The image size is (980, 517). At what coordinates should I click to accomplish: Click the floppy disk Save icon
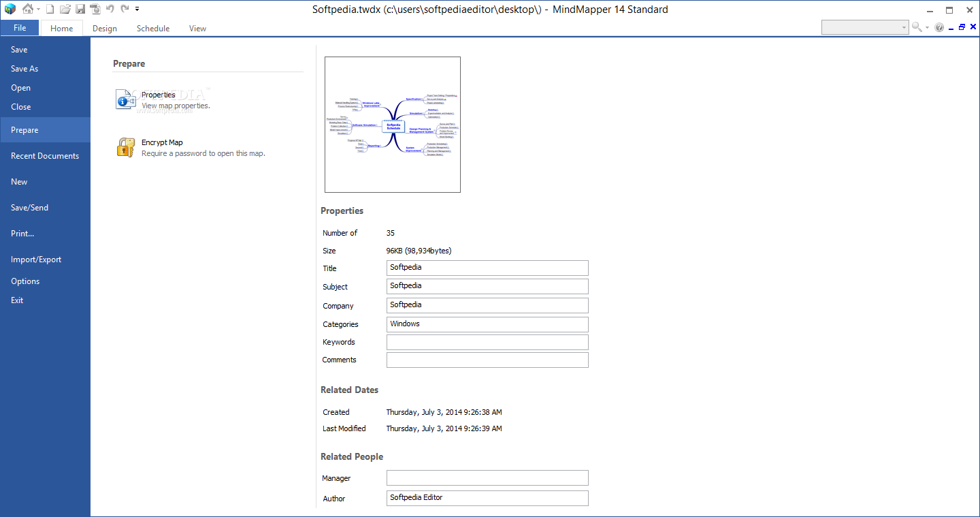coord(80,9)
